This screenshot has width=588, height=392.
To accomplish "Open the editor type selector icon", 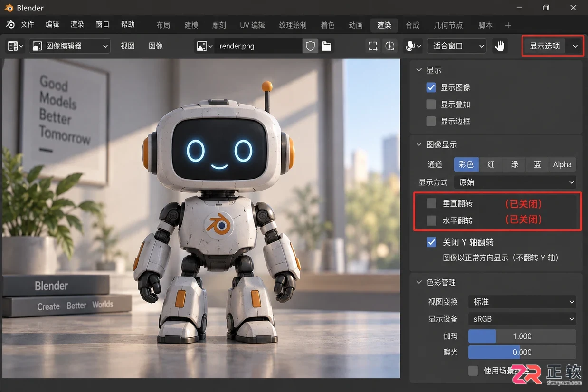I will pyautogui.click(x=16, y=46).
